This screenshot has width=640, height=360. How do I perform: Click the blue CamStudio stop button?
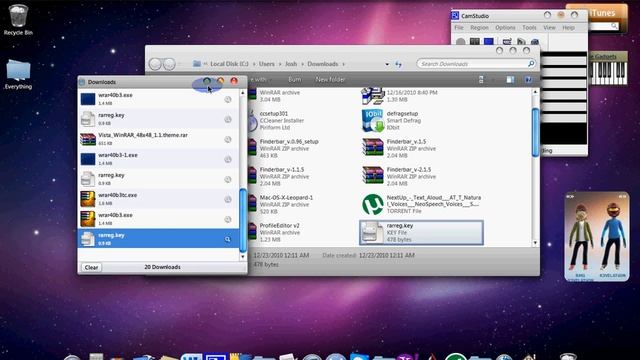pos(489,42)
